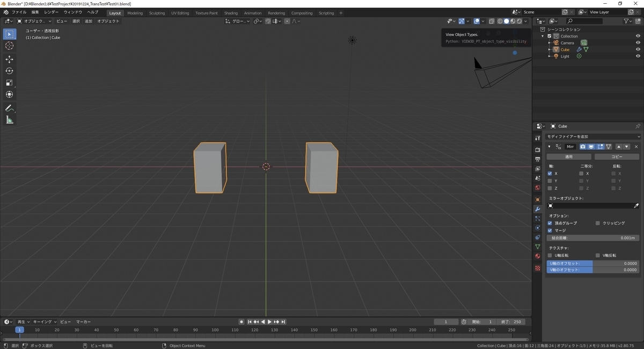Choose the Move tool

[x=9, y=59]
